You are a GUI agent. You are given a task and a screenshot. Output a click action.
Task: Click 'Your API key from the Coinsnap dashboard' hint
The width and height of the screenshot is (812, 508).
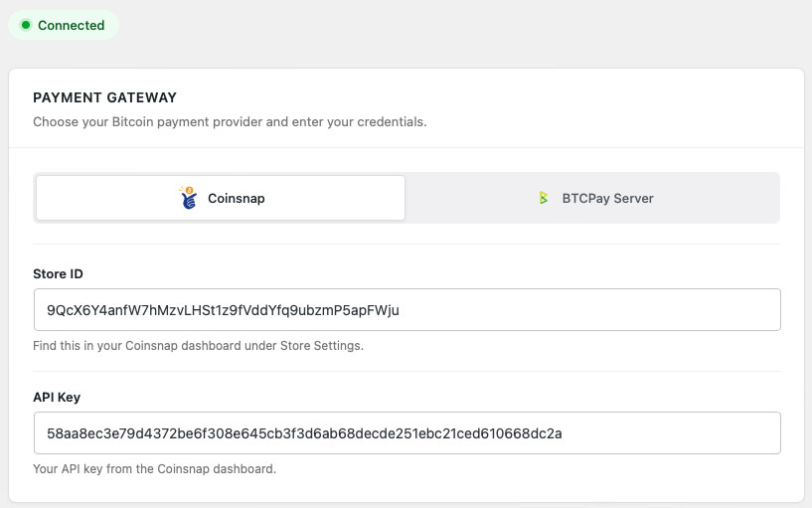[x=155, y=468]
